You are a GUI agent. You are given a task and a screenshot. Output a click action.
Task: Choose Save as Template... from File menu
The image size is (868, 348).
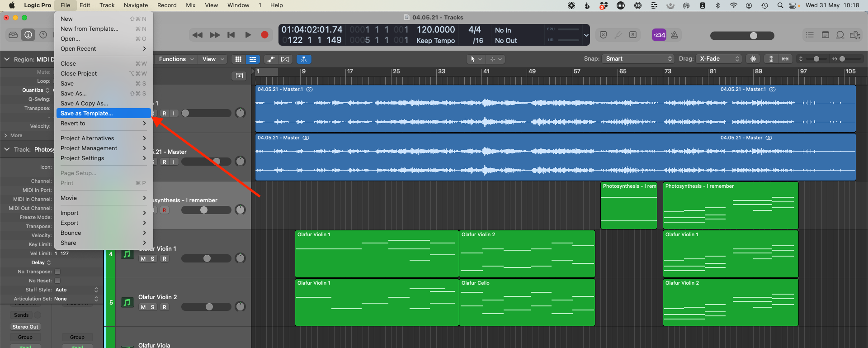[x=104, y=114]
